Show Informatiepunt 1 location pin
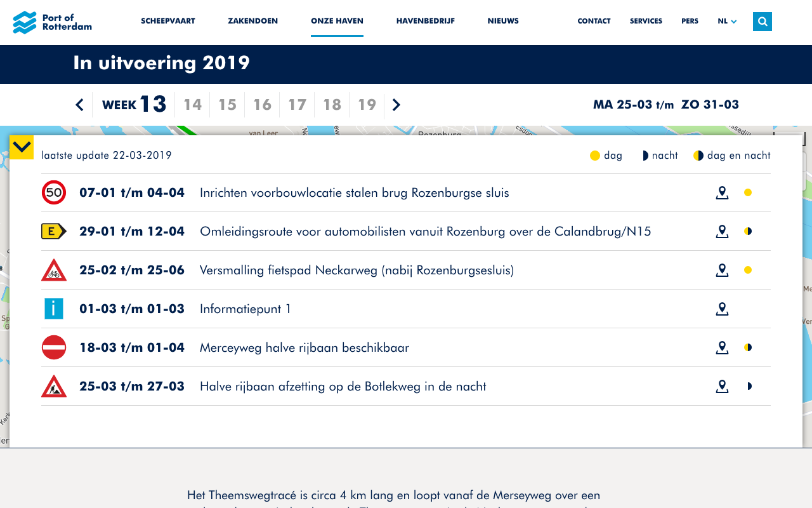This screenshot has height=508, width=812. coord(722,309)
